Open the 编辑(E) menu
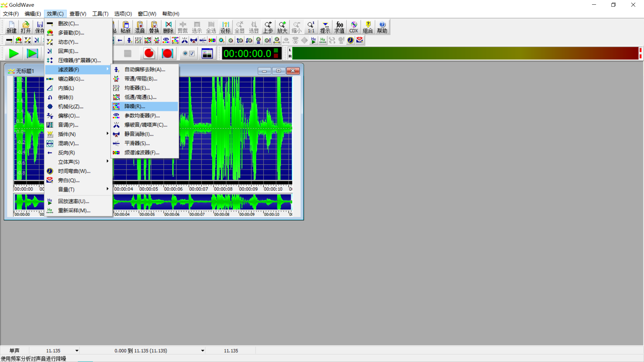 pyautogui.click(x=33, y=14)
